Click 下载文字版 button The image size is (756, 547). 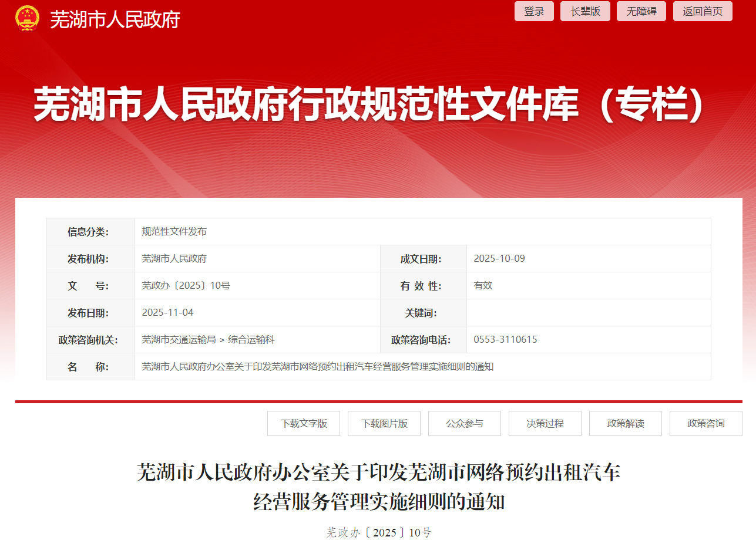pos(304,423)
